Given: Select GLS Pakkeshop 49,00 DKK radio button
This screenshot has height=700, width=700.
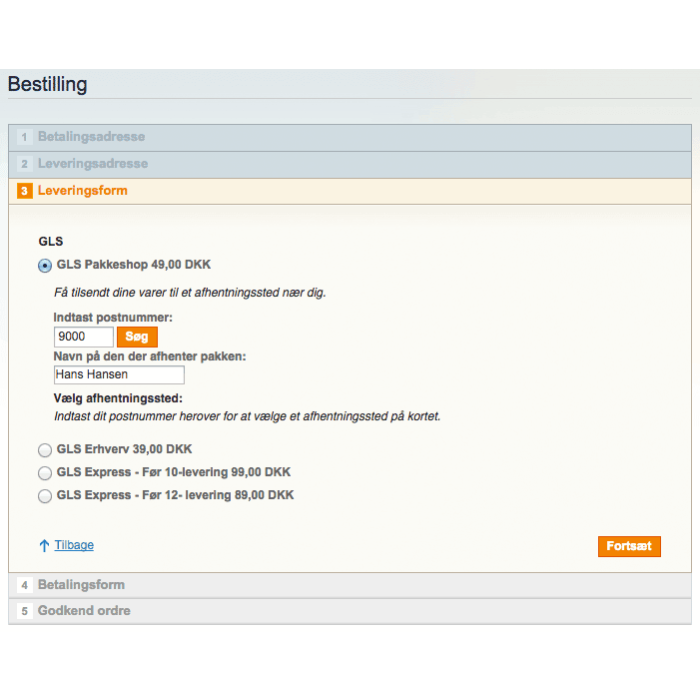Looking at the screenshot, I should coord(45,266).
